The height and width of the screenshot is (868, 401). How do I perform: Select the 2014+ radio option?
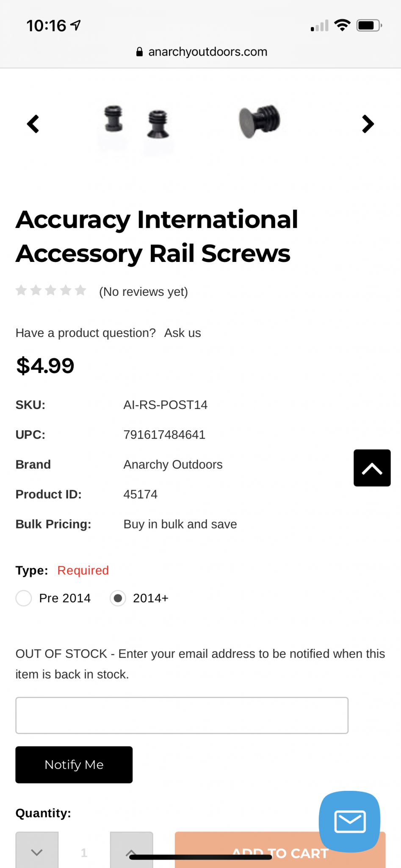(118, 598)
